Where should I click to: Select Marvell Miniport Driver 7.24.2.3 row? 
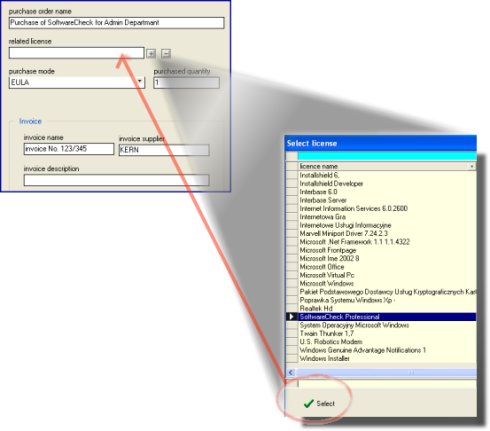click(387, 233)
